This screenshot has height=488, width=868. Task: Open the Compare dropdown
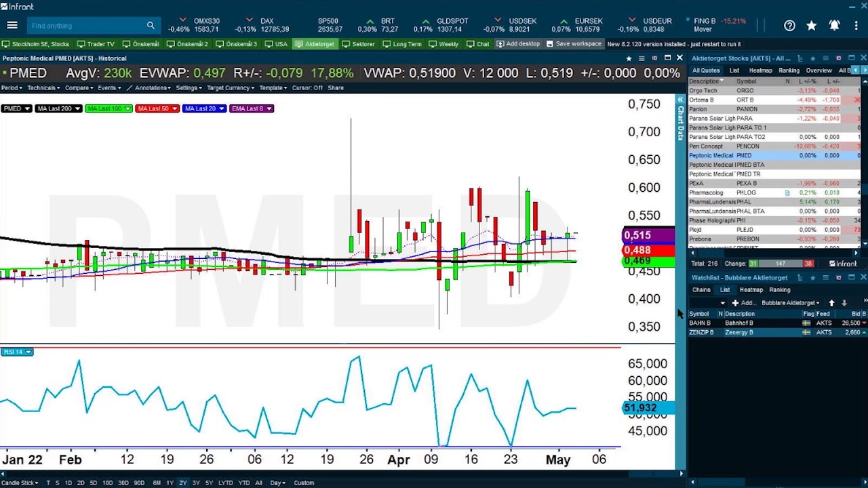coord(79,88)
